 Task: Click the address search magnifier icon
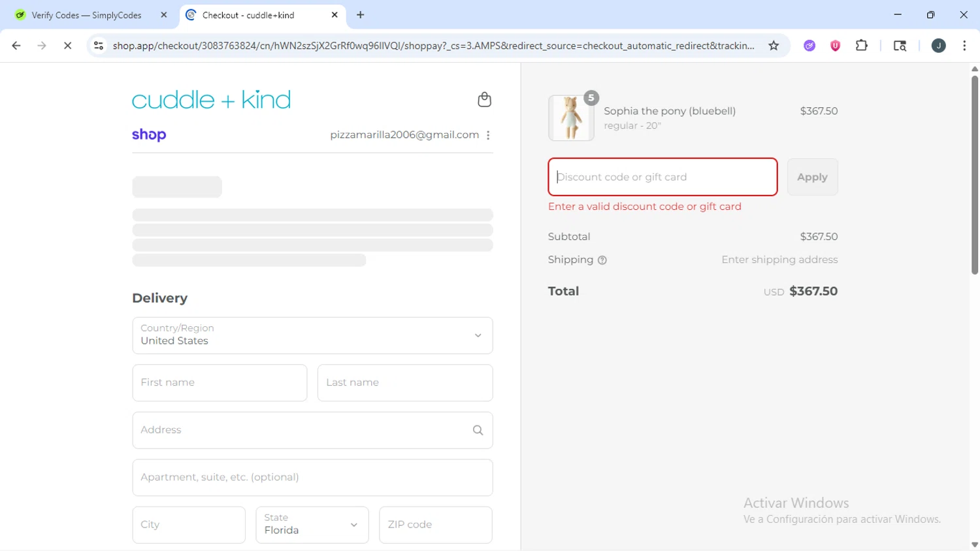[x=478, y=430]
